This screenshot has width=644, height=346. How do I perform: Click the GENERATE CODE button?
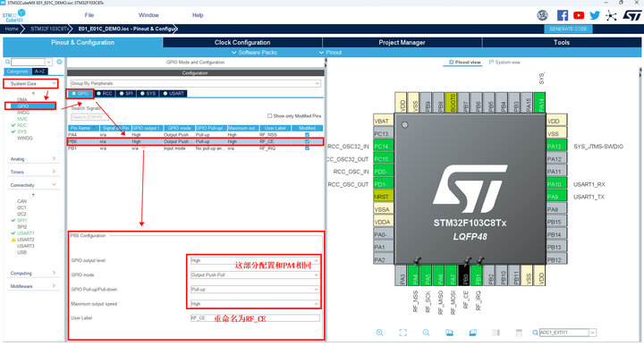tap(568, 29)
